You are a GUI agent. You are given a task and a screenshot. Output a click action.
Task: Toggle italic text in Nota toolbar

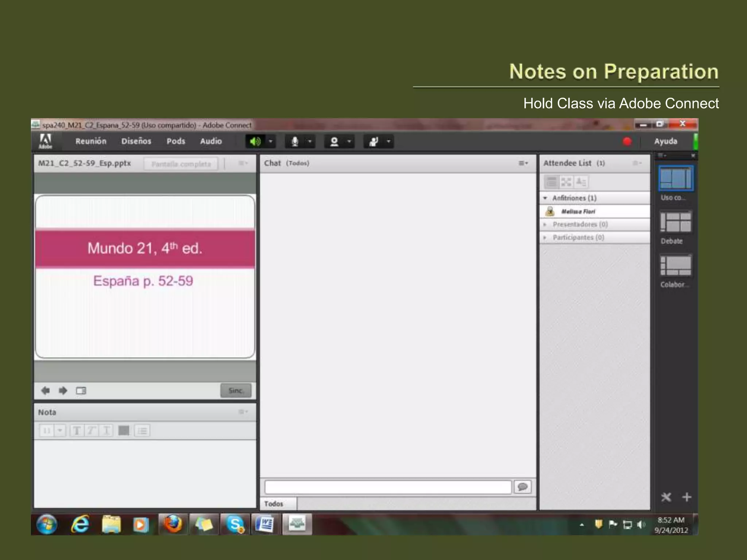91,431
